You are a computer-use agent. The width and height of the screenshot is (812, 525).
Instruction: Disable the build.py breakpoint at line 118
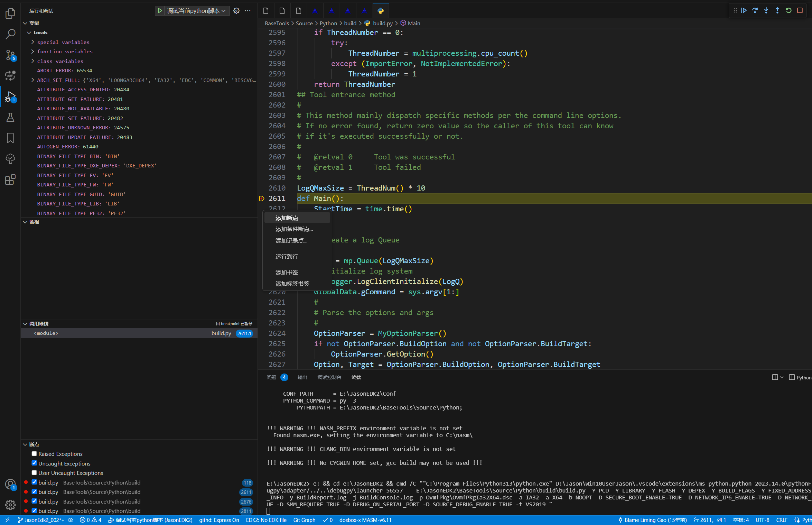[x=34, y=482]
